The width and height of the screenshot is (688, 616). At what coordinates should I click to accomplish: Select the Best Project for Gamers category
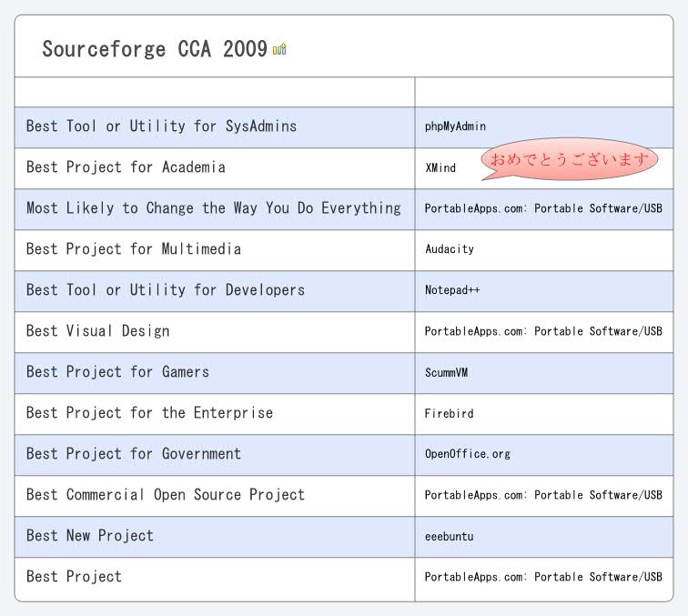click(117, 372)
